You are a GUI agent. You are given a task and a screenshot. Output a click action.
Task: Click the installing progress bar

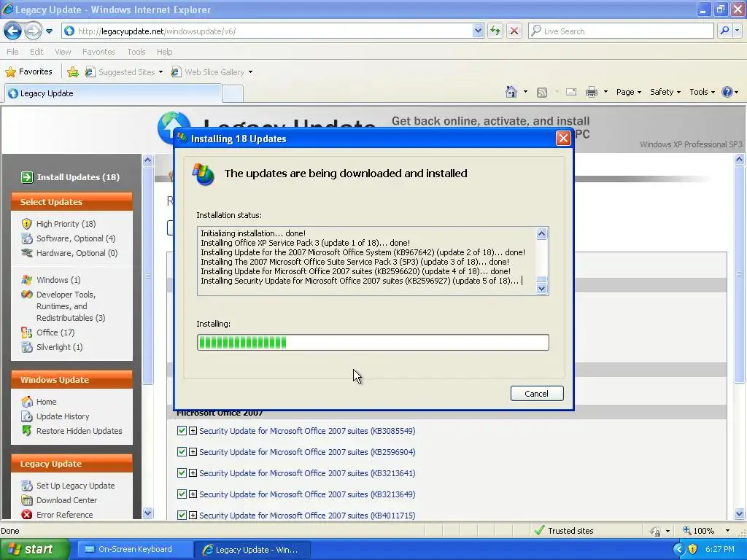pos(373,343)
